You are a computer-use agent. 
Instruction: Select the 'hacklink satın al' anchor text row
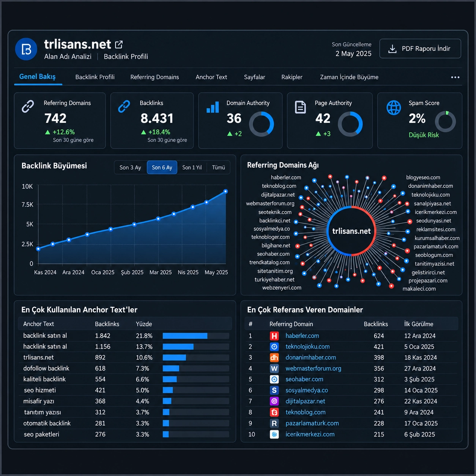tap(125, 347)
